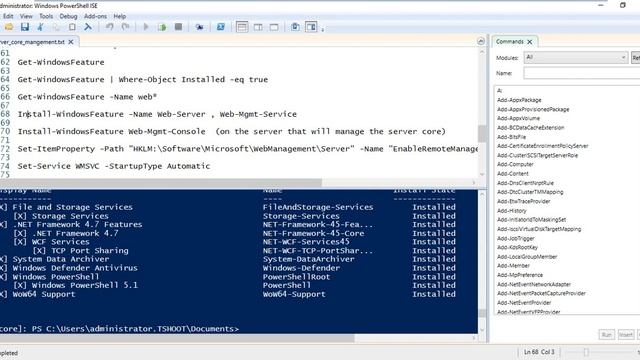
Task: Show script pane maximized layout icon
Action: pyautogui.click(x=274, y=27)
